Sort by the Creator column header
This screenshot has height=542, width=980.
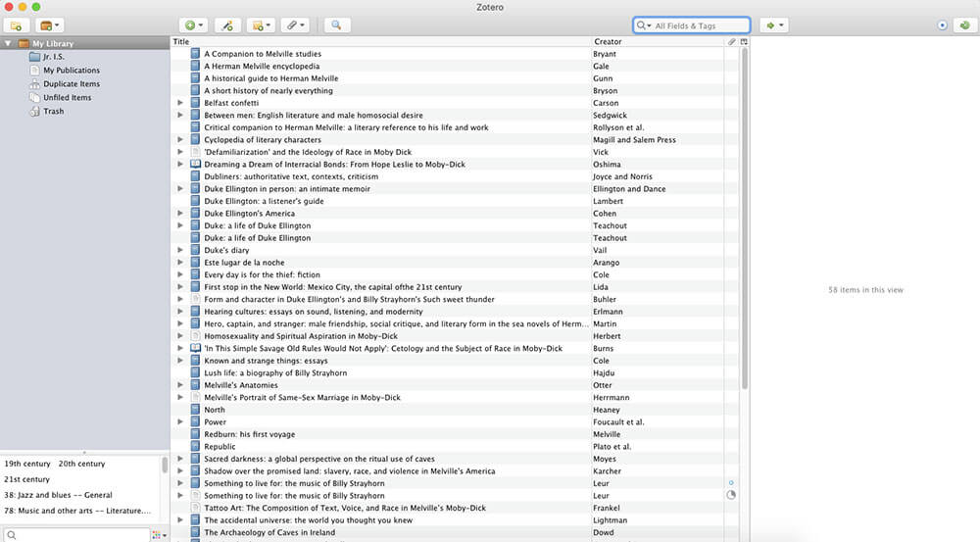[659, 42]
